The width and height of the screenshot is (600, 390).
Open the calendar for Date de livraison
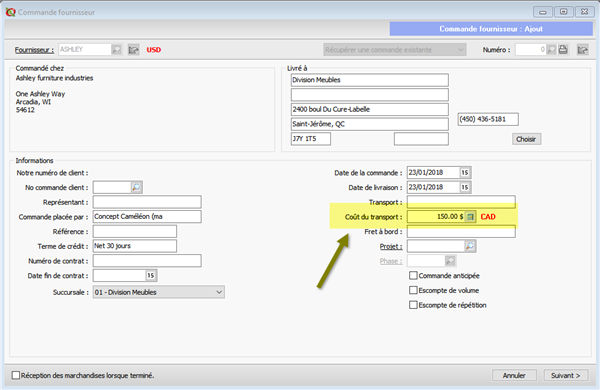[465, 187]
